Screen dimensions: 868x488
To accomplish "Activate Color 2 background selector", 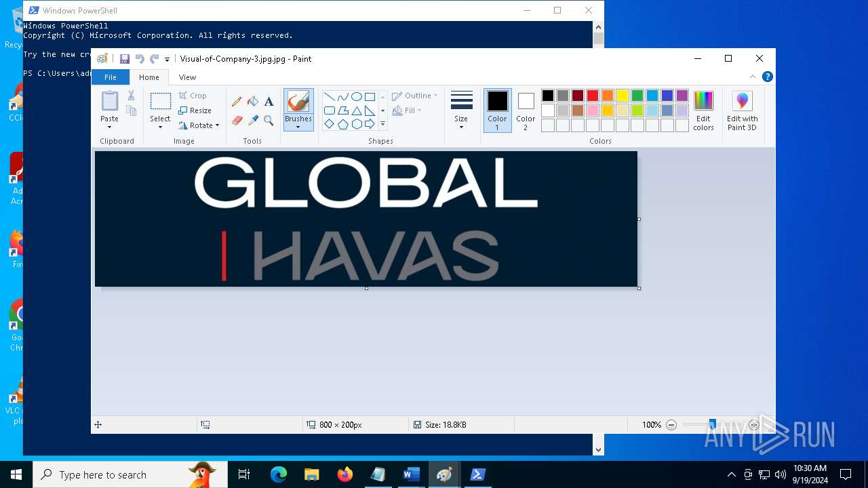I will (x=526, y=110).
